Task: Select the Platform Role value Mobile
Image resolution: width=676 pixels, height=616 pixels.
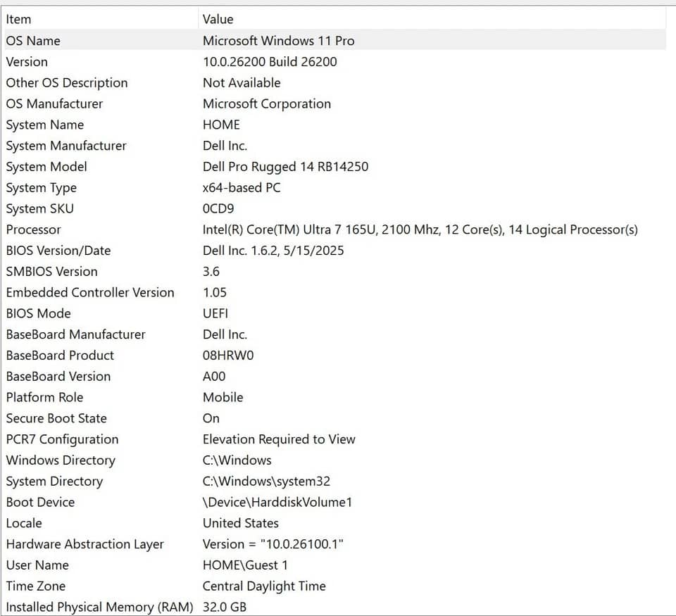Action: click(x=223, y=398)
